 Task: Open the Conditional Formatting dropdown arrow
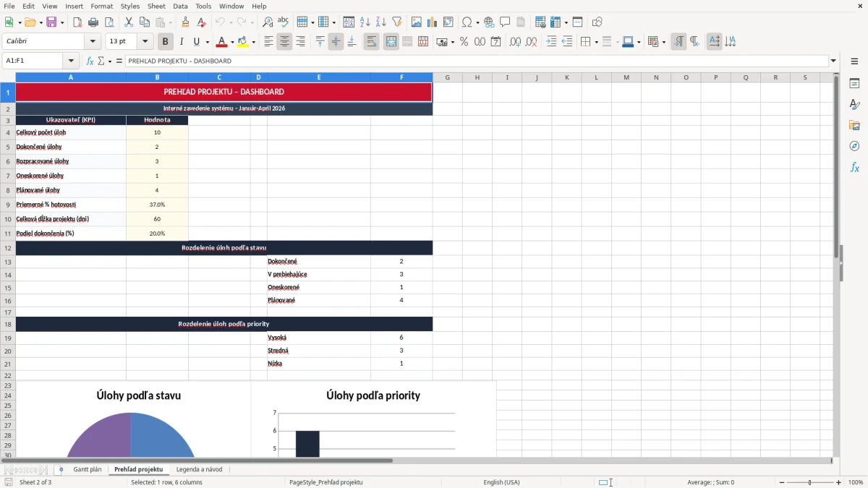coord(663,42)
